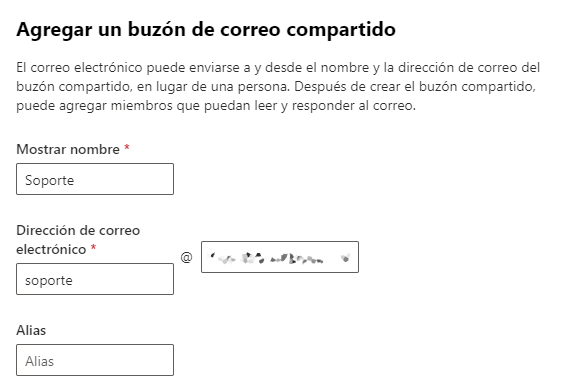The height and width of the screenshot is (383, 561).
Task: Focus the email address field containing soporte
Action: click(x=95, y=279)
